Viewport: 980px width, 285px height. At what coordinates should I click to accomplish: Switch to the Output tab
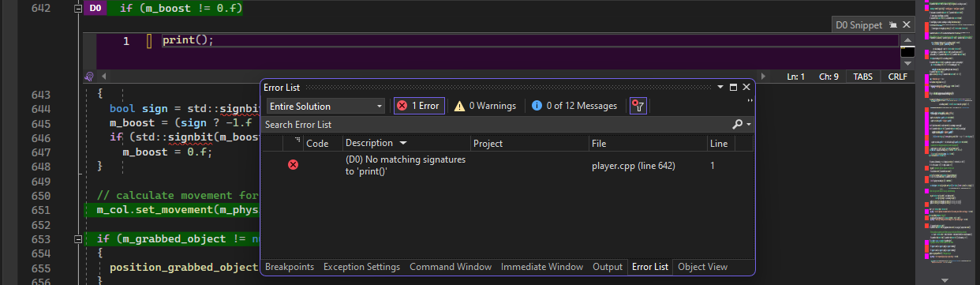(x=608, y=267)
